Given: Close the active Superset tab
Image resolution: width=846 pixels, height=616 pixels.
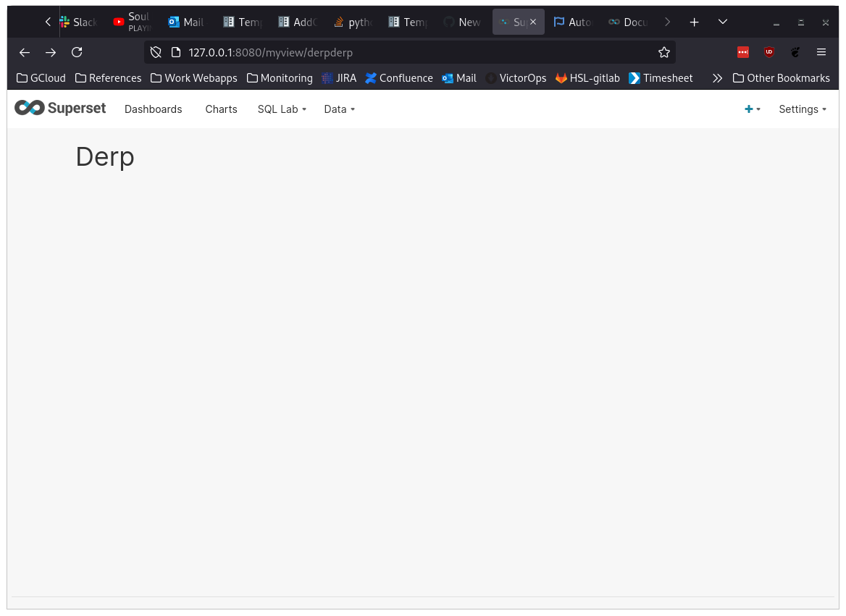Looking at the screenshot, I should 533,22.
